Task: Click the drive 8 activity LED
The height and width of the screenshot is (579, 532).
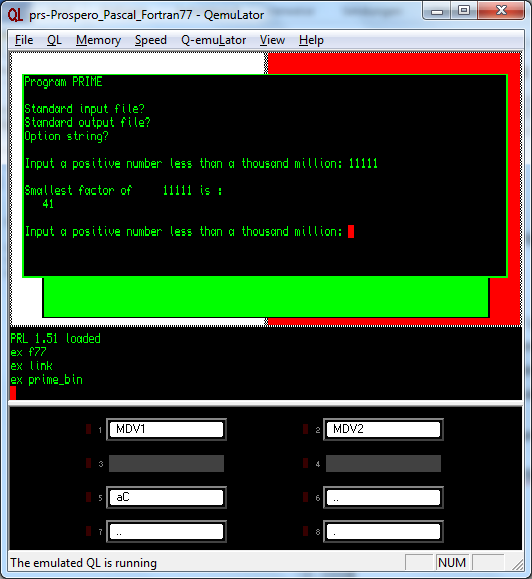Action: [x=306, y=531]
